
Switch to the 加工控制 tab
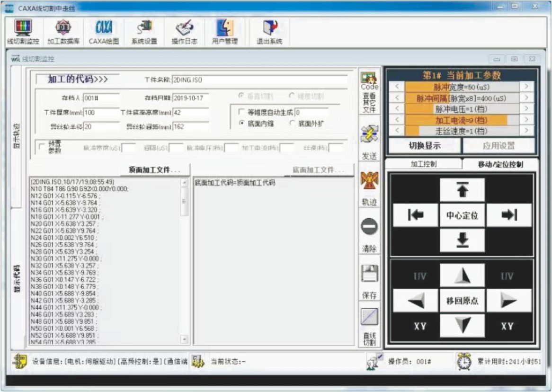pos(423,164)
